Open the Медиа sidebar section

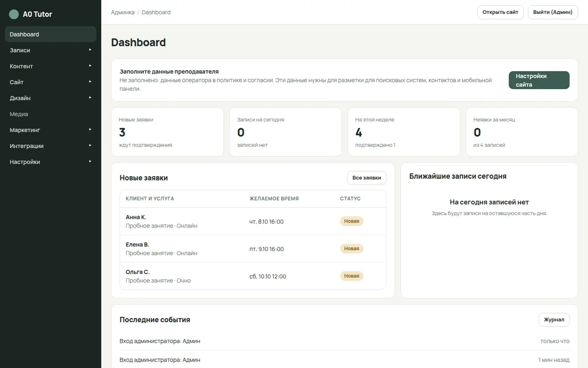(50, 114)
